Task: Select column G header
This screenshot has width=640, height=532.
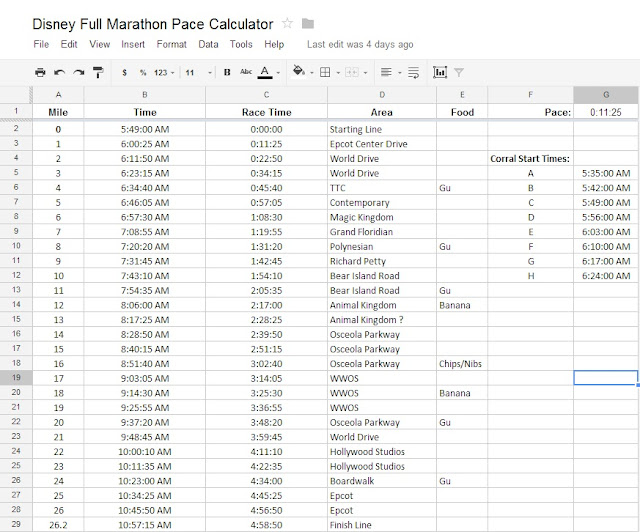Action: pos(606,95)
